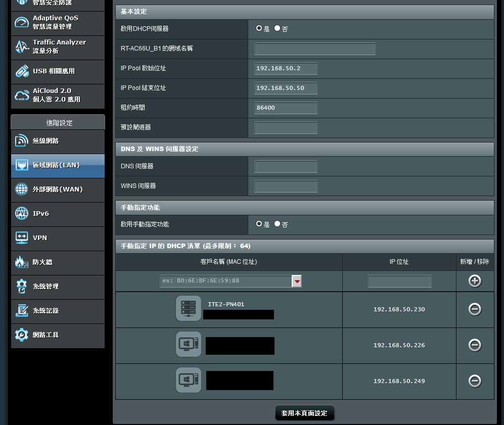Open IPv6 menu item
This screenshot has height=425, width=504.
58,214
